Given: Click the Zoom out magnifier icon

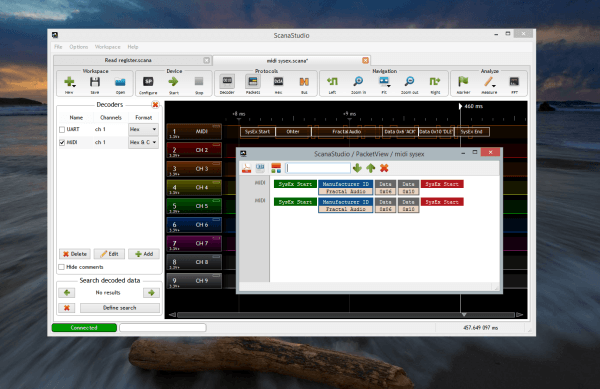Looking at the screenshot, I should [x=409, y=81].
